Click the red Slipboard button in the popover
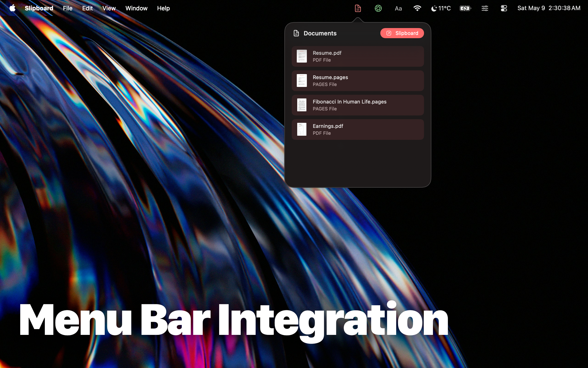The image size is (588, 368). (x=402, y=33)
